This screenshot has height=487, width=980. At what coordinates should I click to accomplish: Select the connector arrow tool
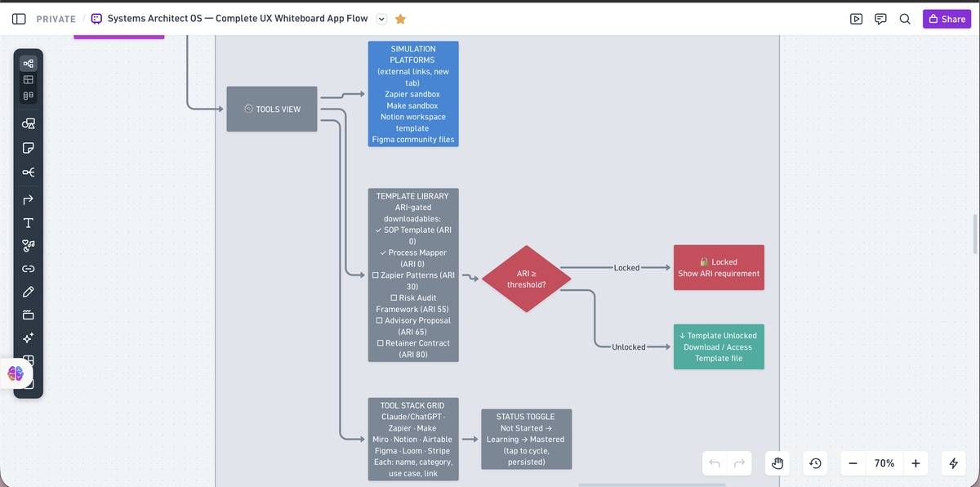click(x=29, y=199)
